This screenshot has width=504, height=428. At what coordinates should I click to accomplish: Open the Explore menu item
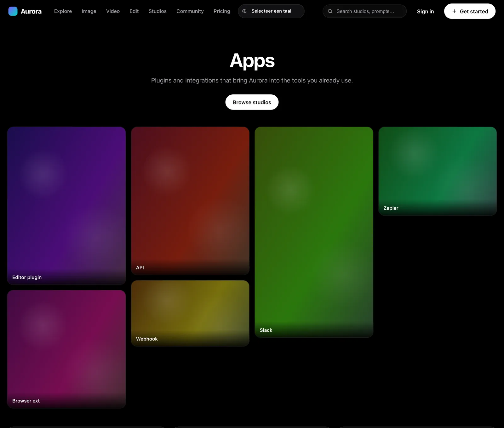pyautogui.click(x=63, y=11)
